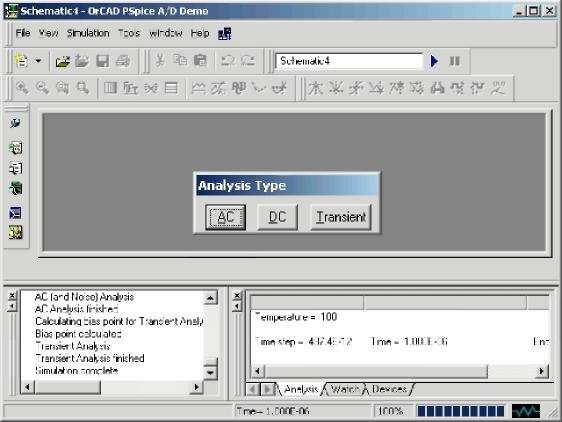Run the simulation with the blue play button

pyautogui.click(x=434, y=61)
